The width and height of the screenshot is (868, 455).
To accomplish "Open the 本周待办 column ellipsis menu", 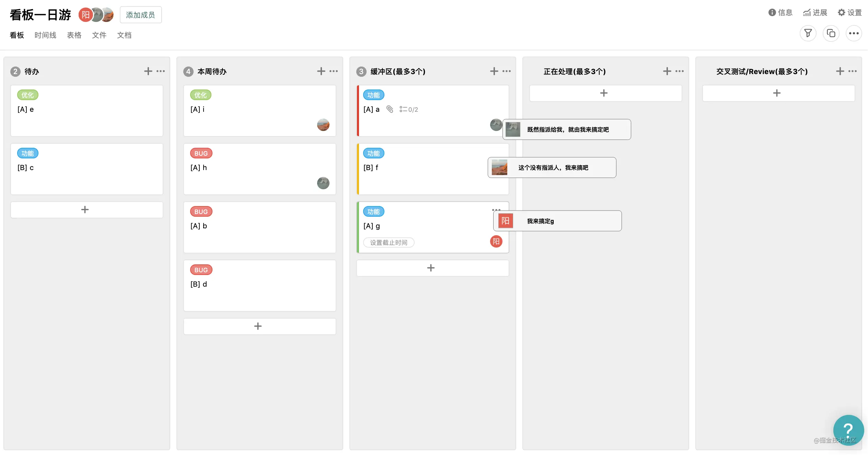I will [334, 71].
